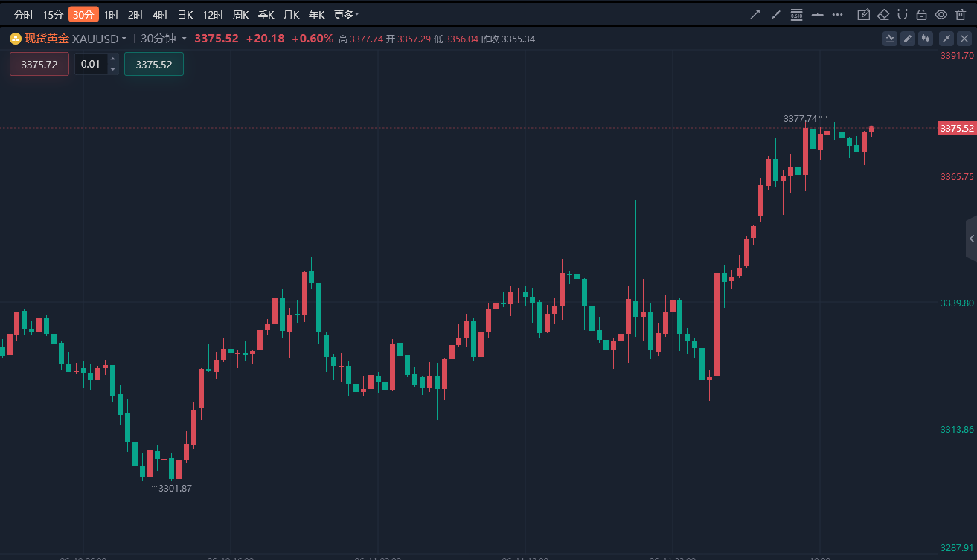This screenshot has width=977, height=560.
Task: Switch to 2时 timeframe
Action: coord(135,14)
